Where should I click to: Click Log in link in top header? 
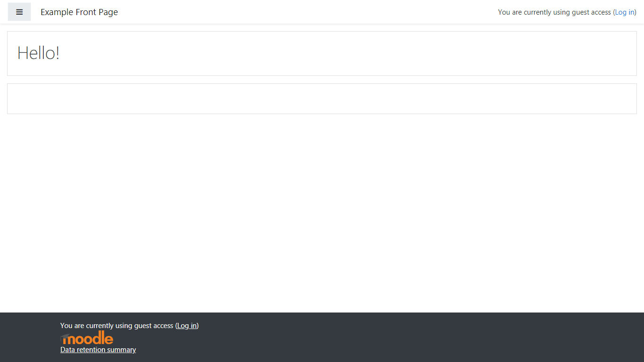[x=624, y=12]
